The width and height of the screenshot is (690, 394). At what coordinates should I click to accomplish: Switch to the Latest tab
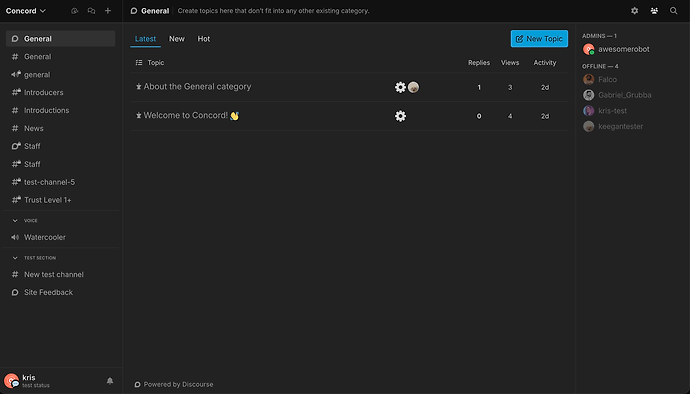(x=145, y=39)
